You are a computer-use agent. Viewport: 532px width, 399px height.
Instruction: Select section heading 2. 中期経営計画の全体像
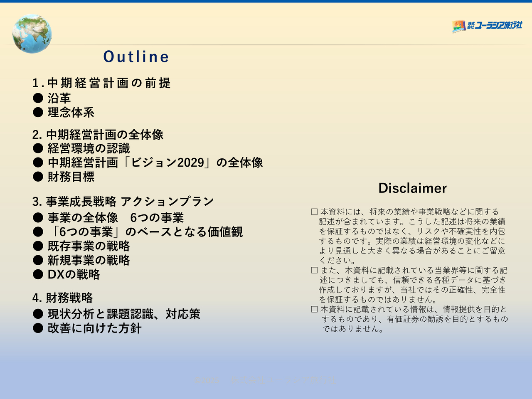coord(98,135)
